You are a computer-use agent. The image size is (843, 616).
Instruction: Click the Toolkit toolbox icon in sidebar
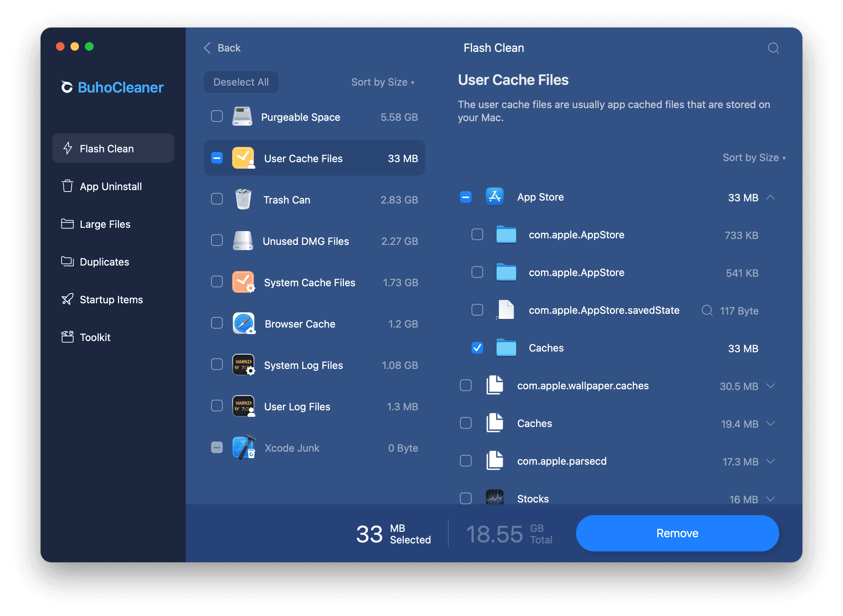coord(67,337)
